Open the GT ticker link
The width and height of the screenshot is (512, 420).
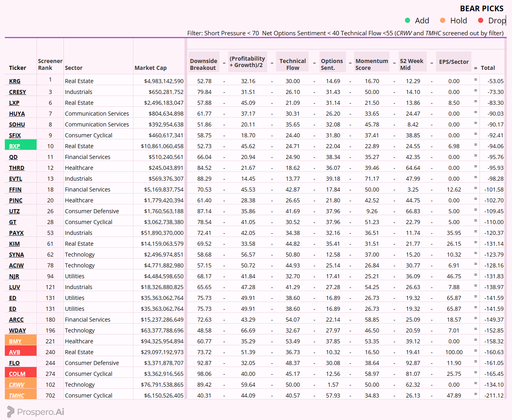(13, 222)
